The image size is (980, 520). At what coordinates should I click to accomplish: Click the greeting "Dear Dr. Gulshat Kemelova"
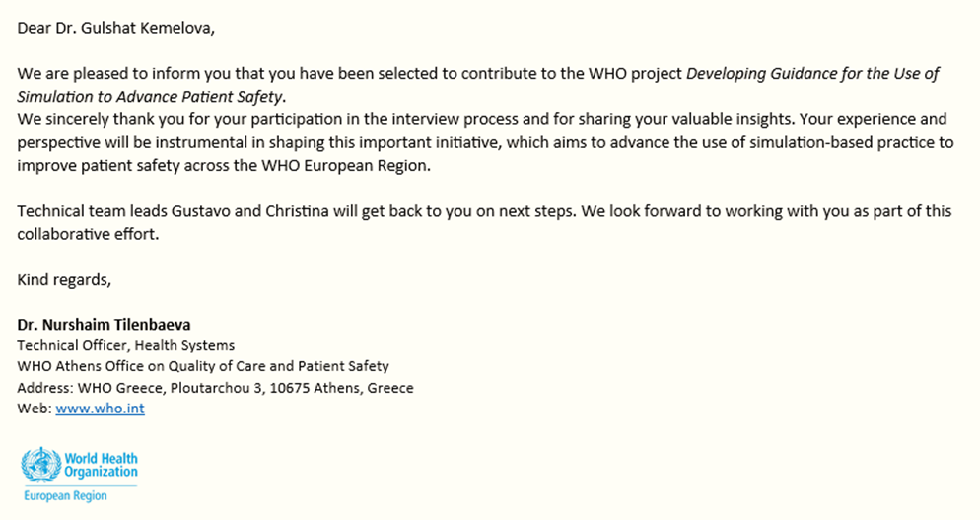coord(115,28)
